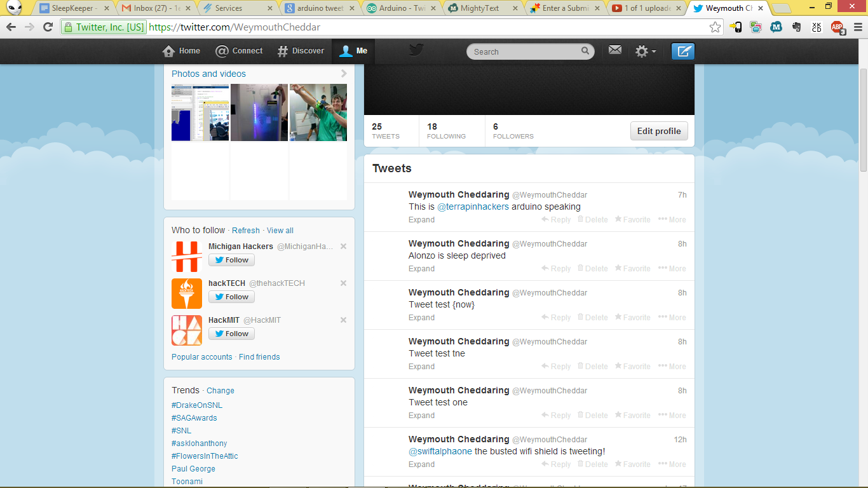Open the Paul George trend
The height and width of the screenshot is (488, 868).
(x=193, y=469)
